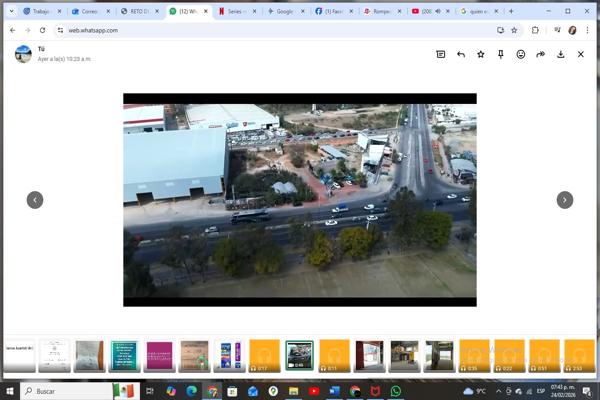Show the previous media item
This screenshot has width=600, height=400.
35,200
